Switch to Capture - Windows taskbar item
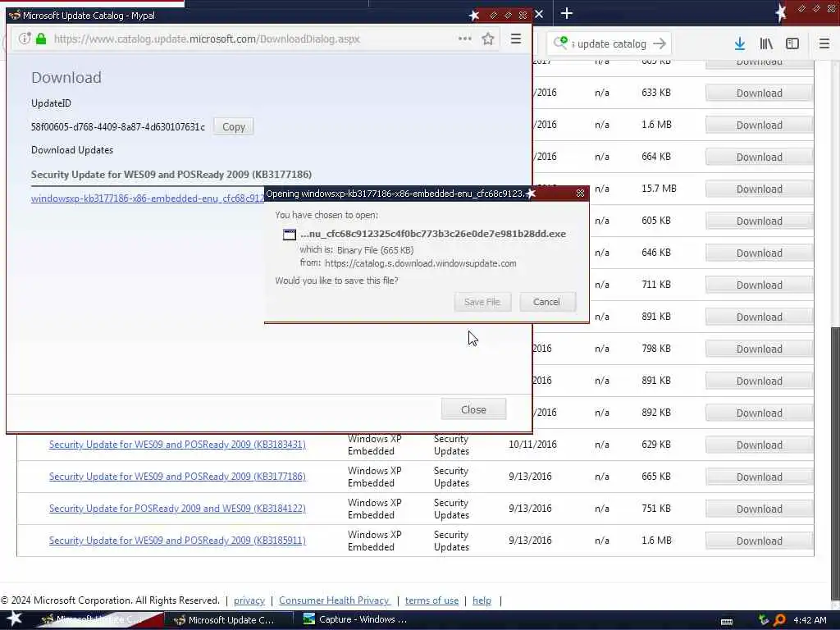The image size is (840, 630). (x=356, y=620)
